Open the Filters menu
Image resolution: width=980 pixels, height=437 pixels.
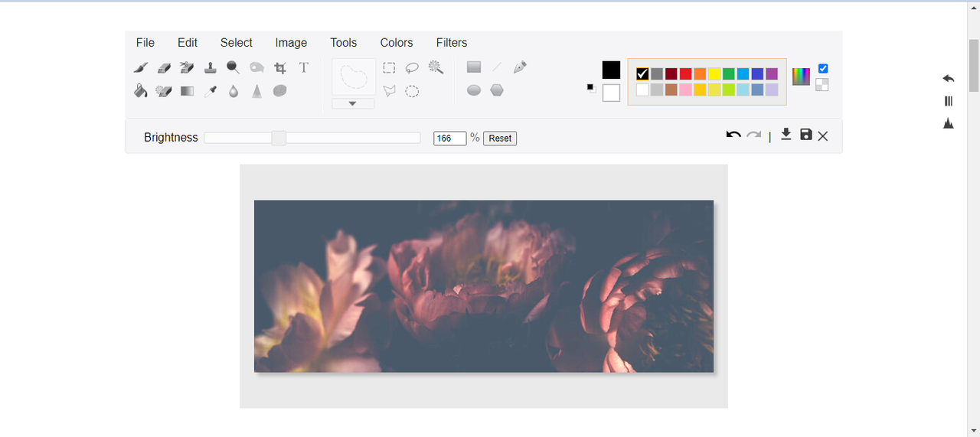click(452, 43)
